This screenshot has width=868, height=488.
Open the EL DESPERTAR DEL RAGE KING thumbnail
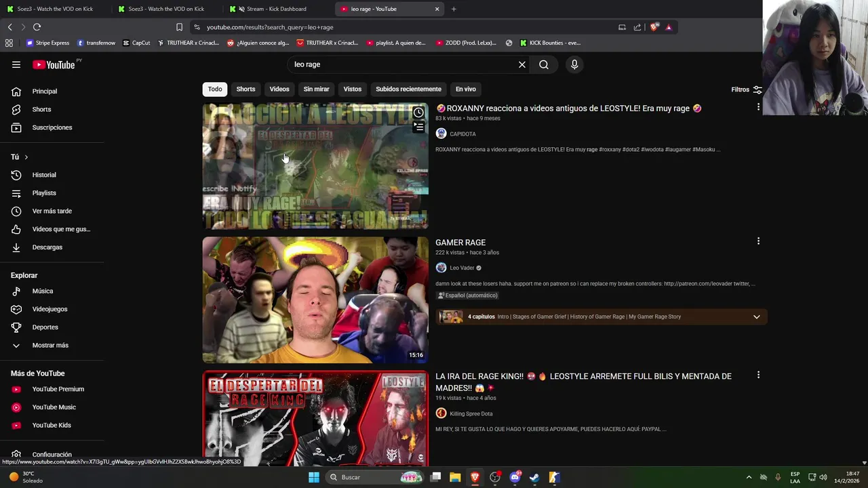pyautogui.click(x=315, y=418)
